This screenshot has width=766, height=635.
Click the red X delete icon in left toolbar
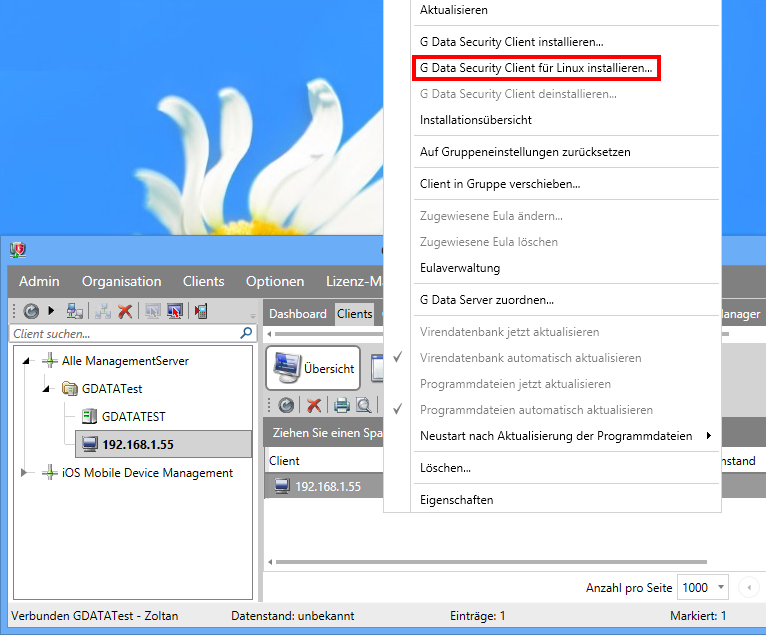[x=125, y=311]
